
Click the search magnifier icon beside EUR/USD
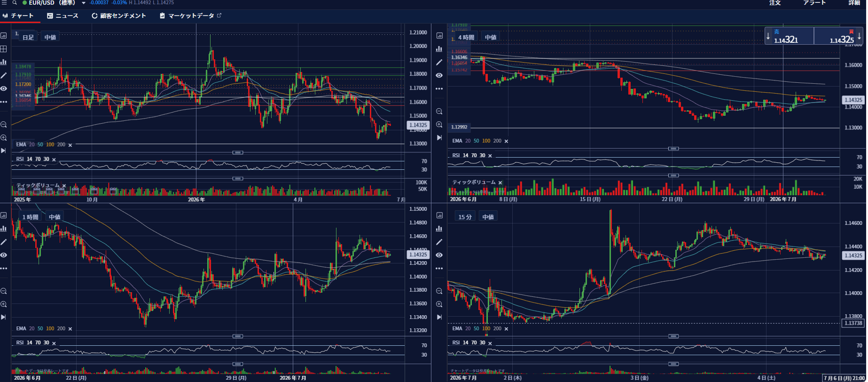(15, 3)
